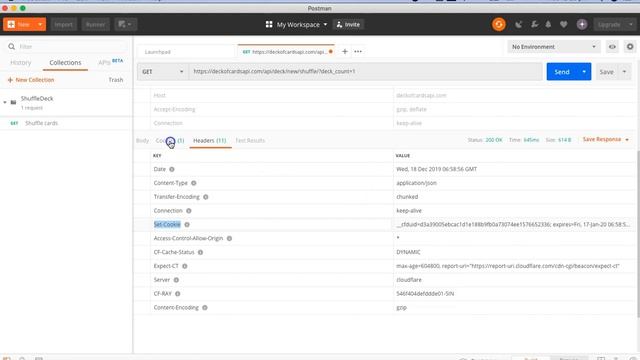Click the Invite button

(348, 24)
